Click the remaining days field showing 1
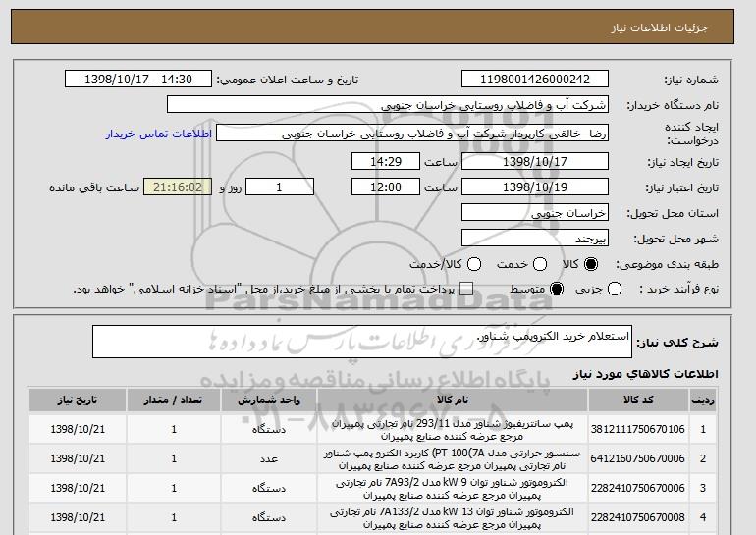756x535 pixels. coord(280,187)
